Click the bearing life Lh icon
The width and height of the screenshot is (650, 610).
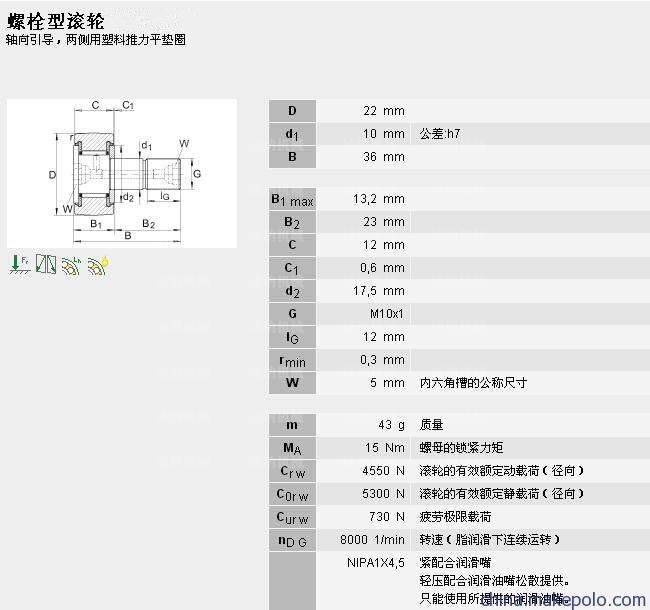[x=71, y=265]
